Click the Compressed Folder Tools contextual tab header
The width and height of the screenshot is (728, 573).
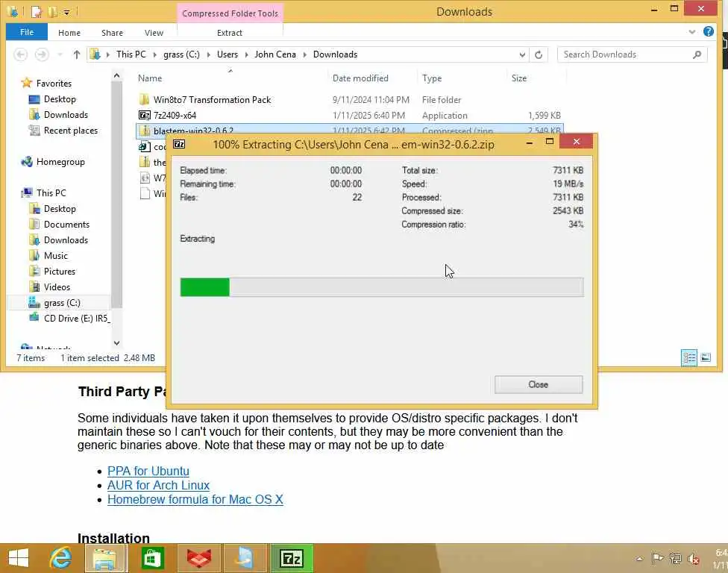pos(230,13)
